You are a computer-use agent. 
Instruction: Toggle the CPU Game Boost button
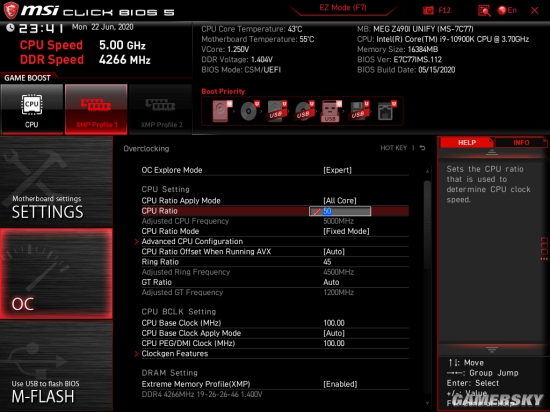pyautogui.click(x=32, y=109)
